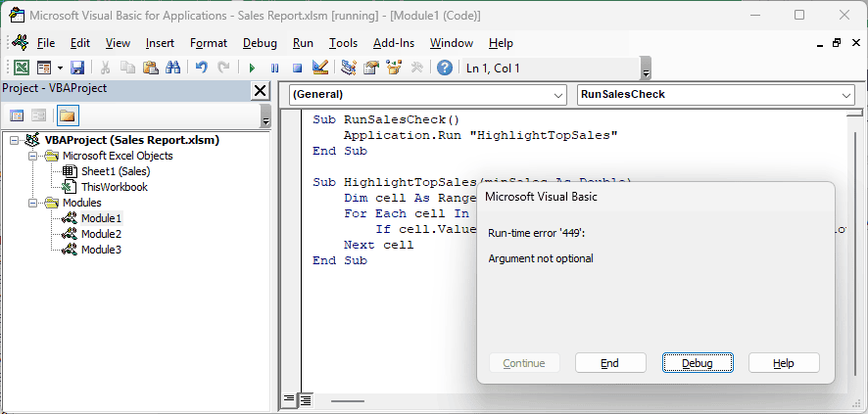Select Module1 in the project tree
This screenshot has height=414, width=868.
[101, 218]
